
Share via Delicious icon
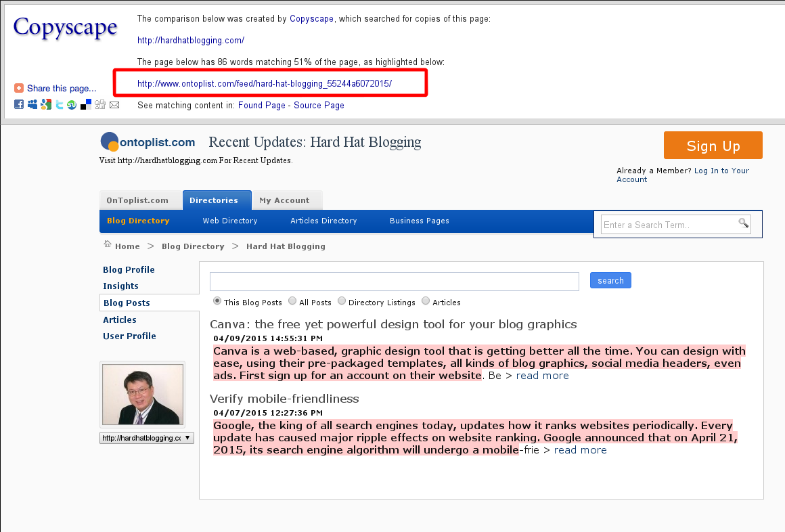click(86, 104)
